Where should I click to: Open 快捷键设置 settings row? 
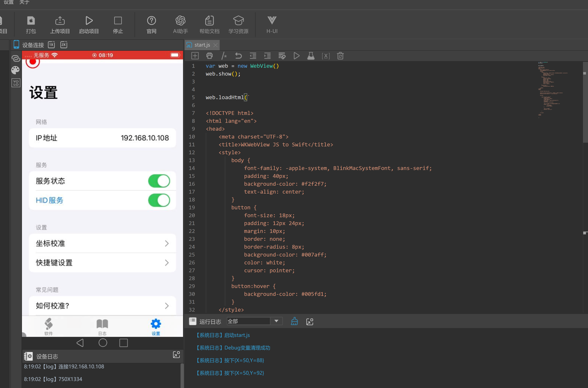click(x=102, y=263)
